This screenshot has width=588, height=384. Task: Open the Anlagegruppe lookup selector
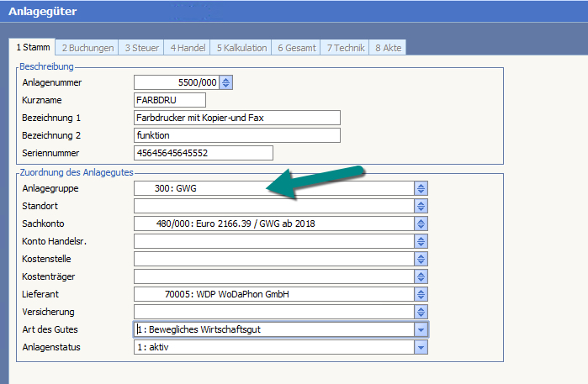[x=421, y=189]
